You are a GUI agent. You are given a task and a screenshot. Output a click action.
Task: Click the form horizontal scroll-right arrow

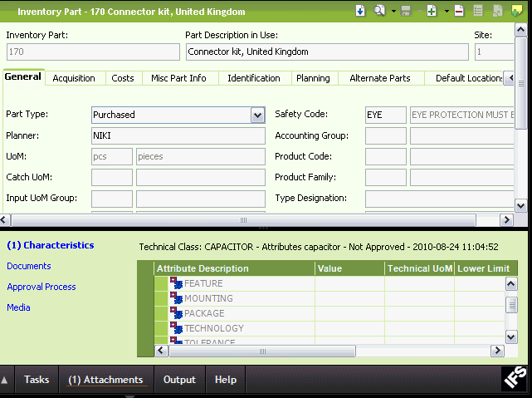(506, 220)
